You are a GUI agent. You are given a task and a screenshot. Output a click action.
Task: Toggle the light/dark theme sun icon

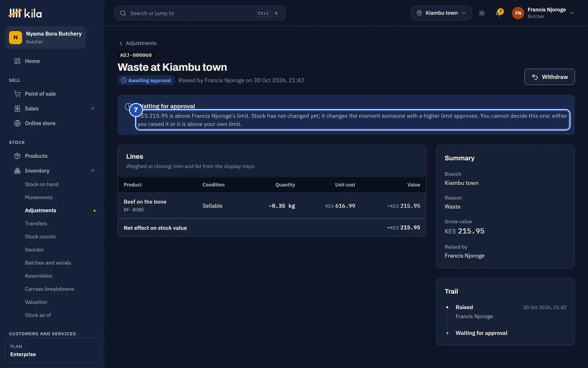pos(482,13)
